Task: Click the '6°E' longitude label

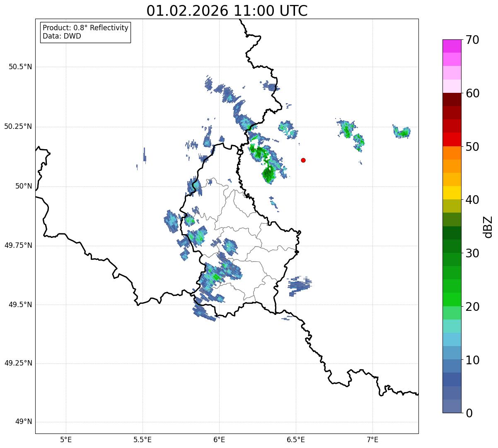Action: (219, 439)
